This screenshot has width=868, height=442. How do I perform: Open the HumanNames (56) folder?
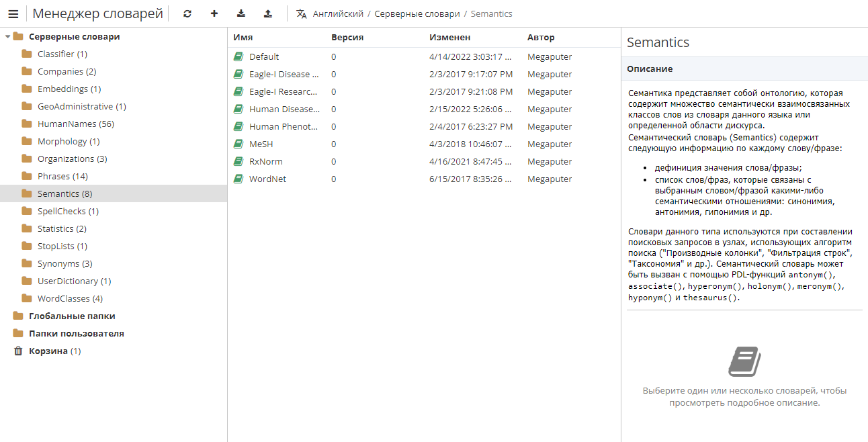(75, 124)
